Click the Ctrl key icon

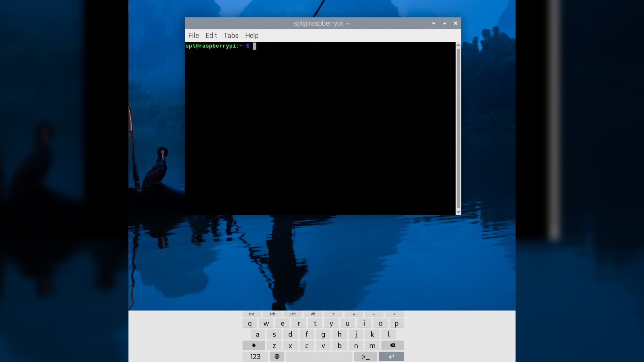(x=292, y=314)
